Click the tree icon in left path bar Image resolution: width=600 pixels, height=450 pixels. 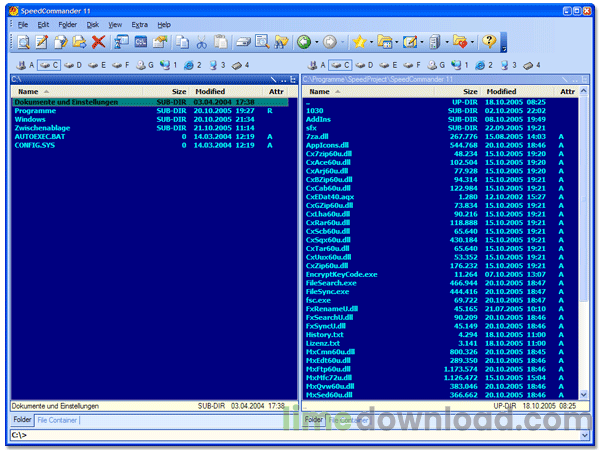click(293, 79)
